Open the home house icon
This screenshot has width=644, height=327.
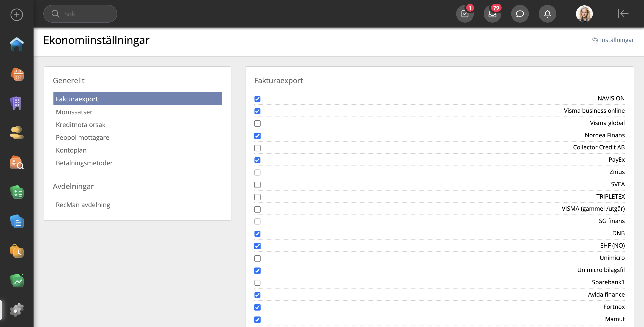(17, 44)
